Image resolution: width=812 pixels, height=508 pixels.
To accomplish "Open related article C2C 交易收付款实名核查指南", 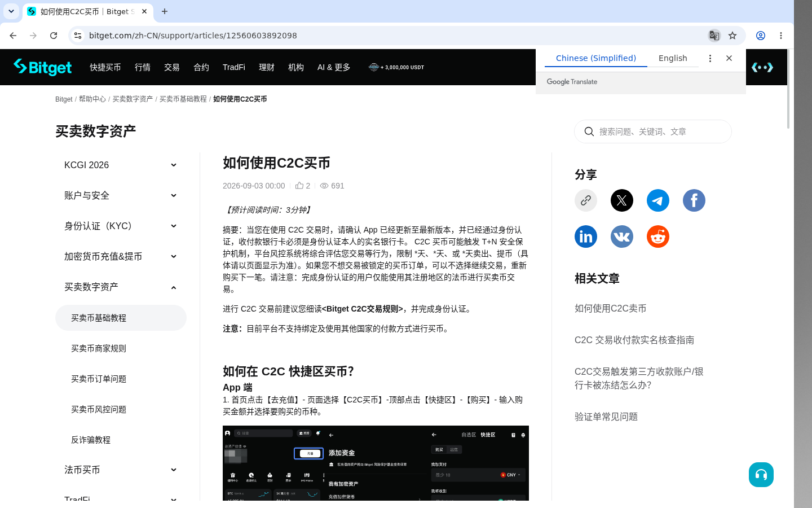I will 634,340.
